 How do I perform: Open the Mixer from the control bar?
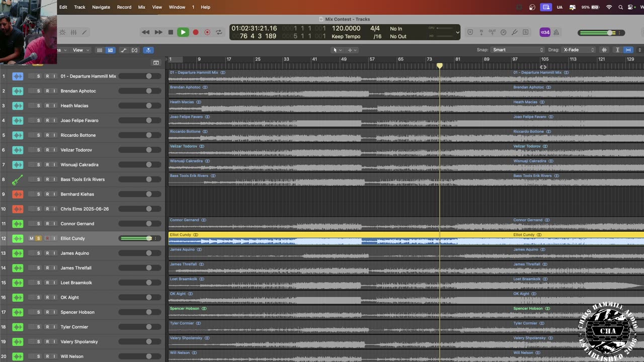click(73, 32)
